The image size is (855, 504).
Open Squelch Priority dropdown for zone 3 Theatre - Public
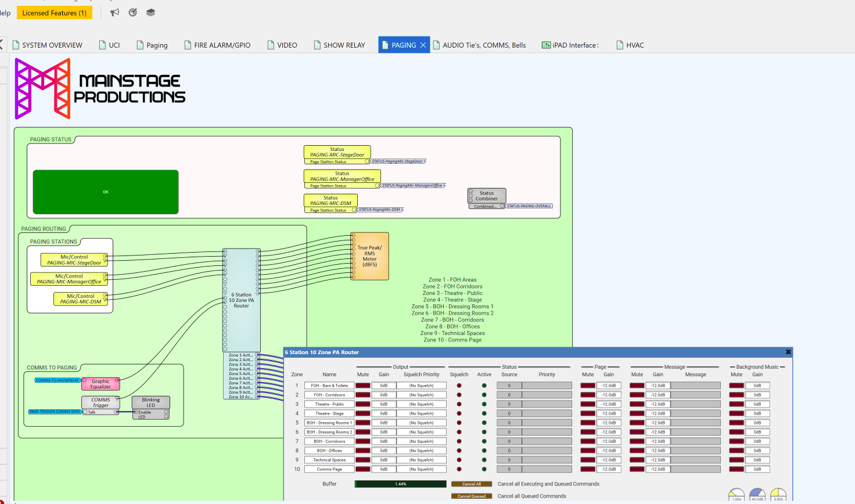(x=421, y=404)
